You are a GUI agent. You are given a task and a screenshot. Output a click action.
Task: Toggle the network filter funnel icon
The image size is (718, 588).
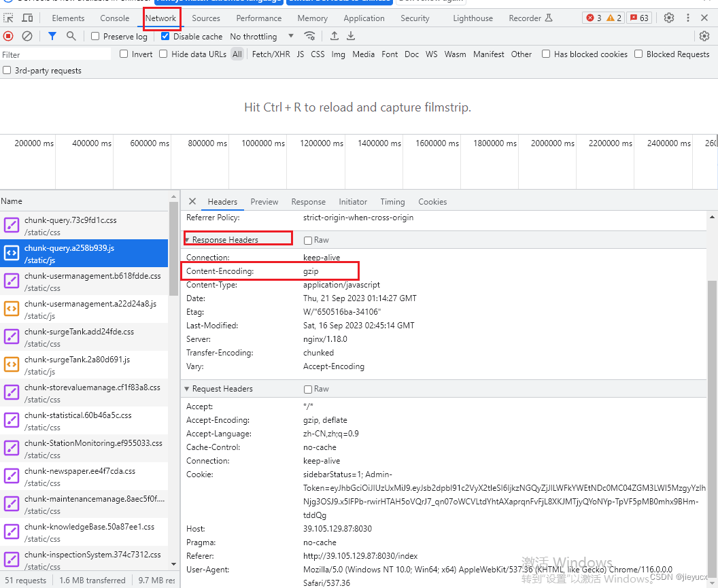coord(52,36)
